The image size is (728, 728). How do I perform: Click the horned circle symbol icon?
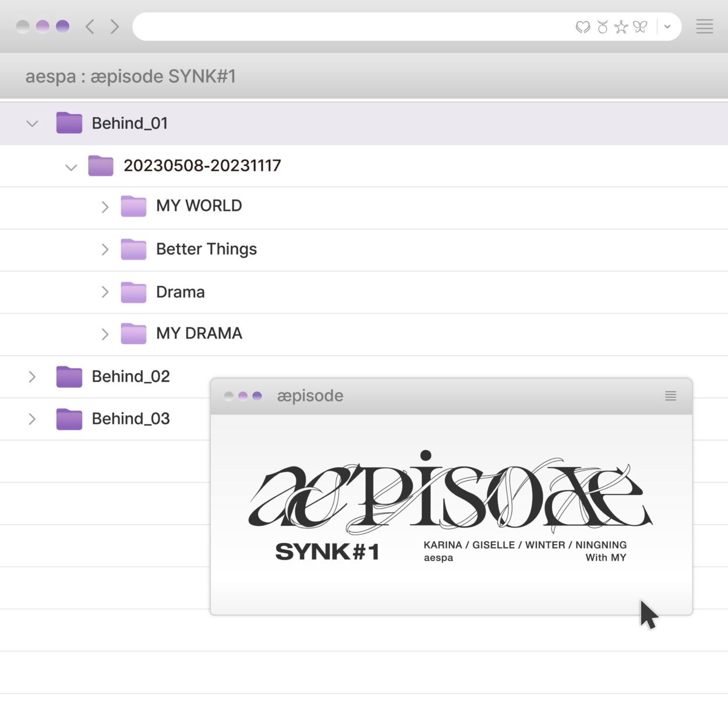point(602,26)
